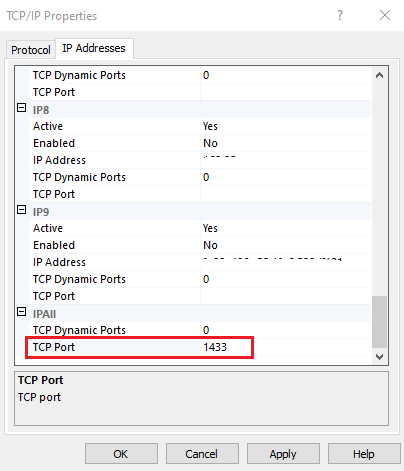This screenshot has height=471, width=404.
Task: Click the scroll up arrow of property list
Action: tap(379, 75)
